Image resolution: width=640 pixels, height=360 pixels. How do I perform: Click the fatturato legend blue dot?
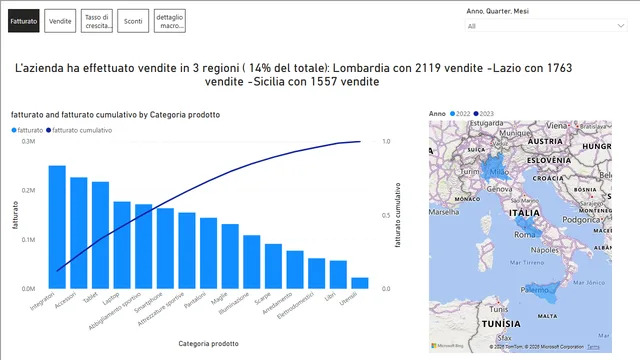(14, 130)
